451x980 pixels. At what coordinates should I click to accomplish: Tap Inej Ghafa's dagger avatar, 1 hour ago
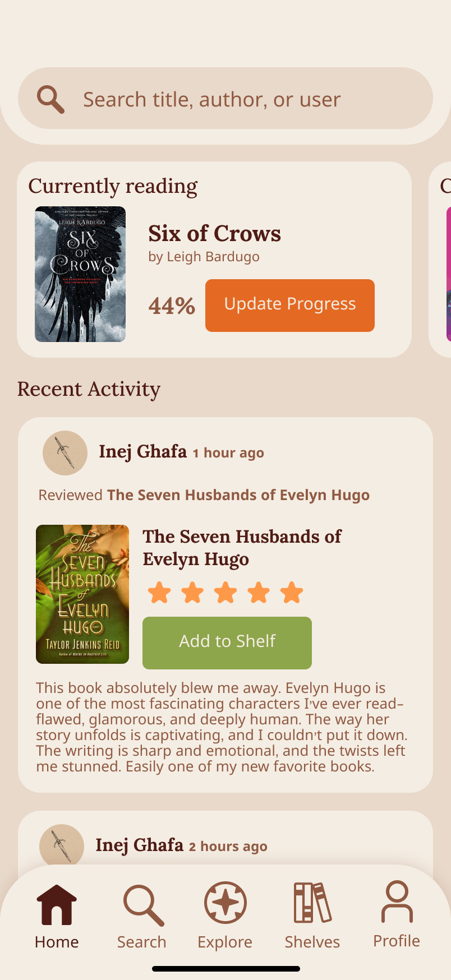pos(65,453)
